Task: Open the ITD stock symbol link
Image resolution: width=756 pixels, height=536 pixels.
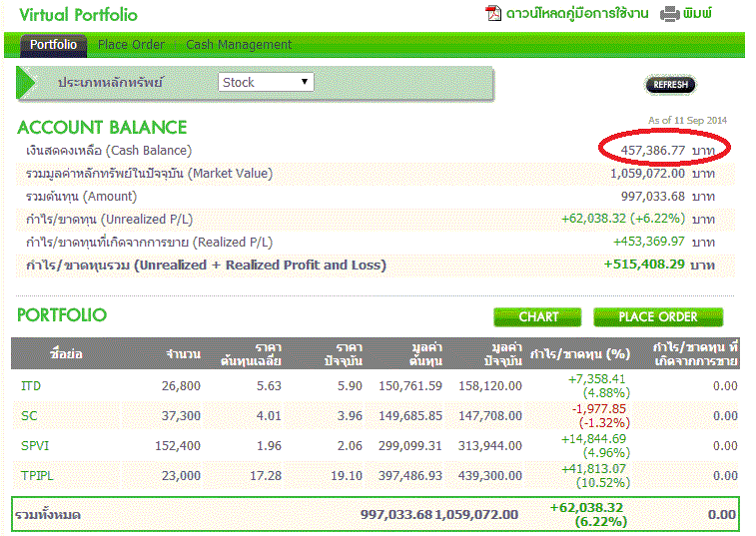Action: coord(31,386)
